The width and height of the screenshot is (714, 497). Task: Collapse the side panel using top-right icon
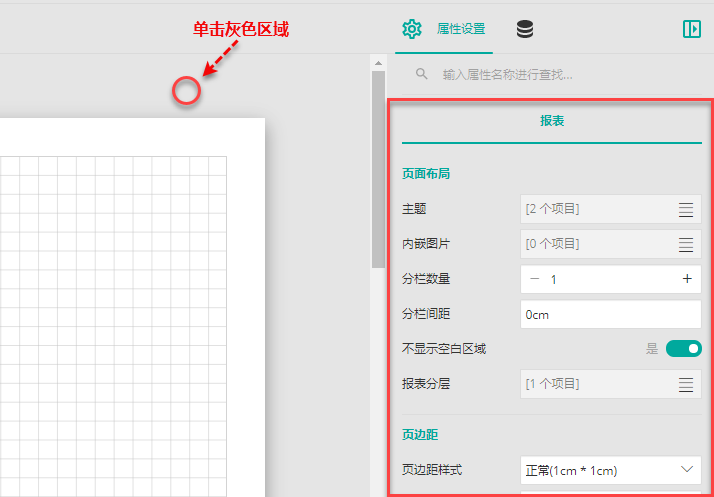pos(691,29)
